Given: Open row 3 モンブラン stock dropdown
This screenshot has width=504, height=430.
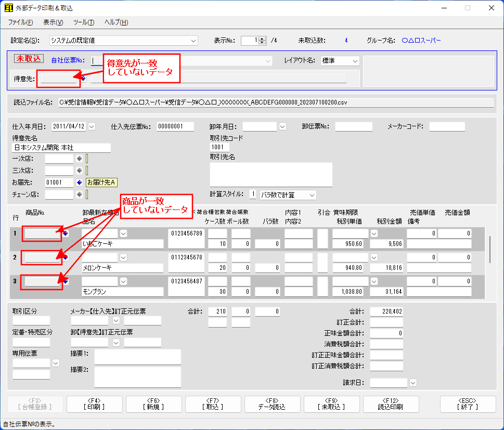Looking at the screenshot, I should [123, 281].
